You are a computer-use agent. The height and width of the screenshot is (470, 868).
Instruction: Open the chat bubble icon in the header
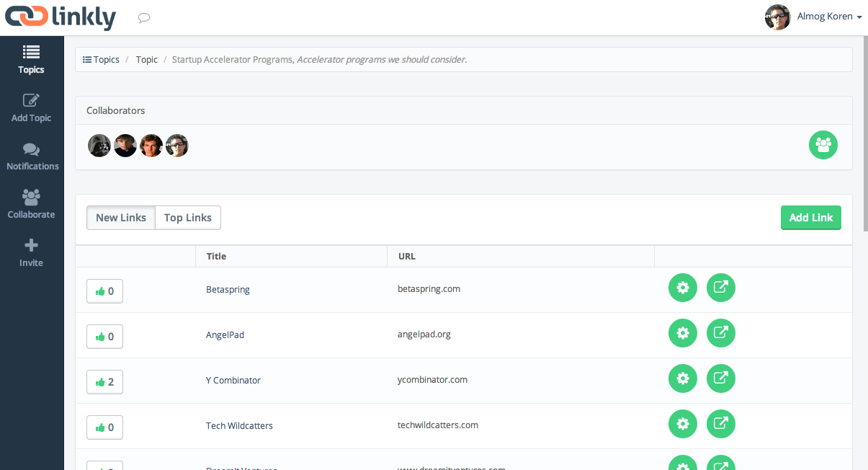pos(144,18)
